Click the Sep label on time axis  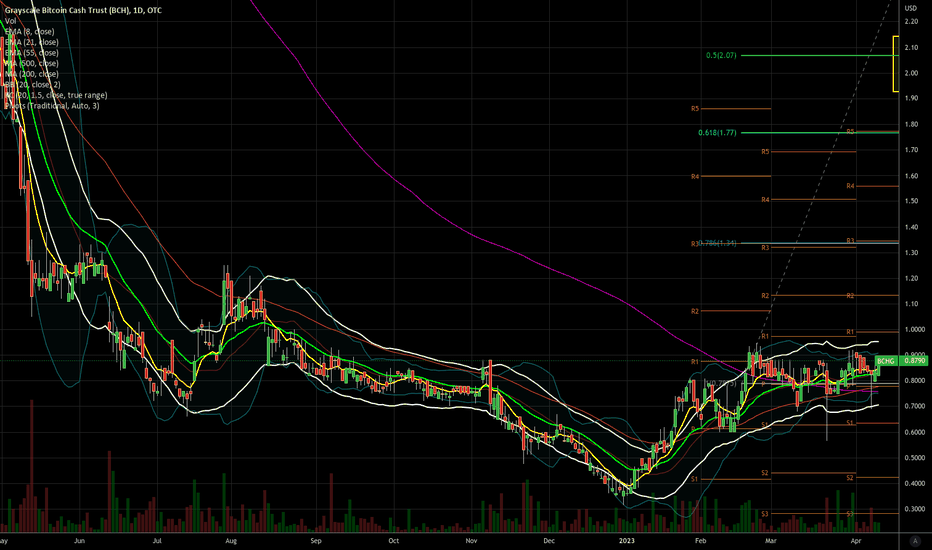[x=316, y=541]
